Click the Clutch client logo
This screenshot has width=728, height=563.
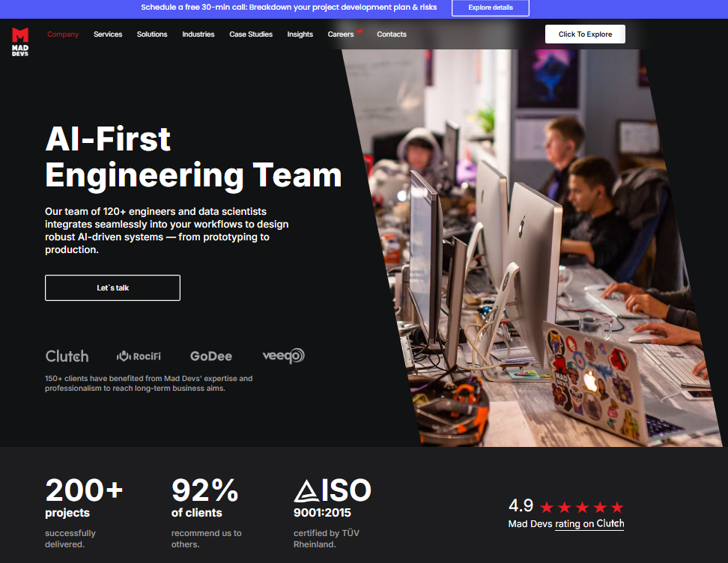67,356
